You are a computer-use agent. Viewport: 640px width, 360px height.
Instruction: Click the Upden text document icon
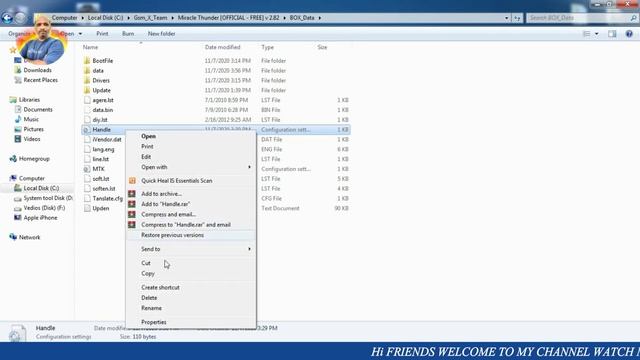[x=87, y=208]
